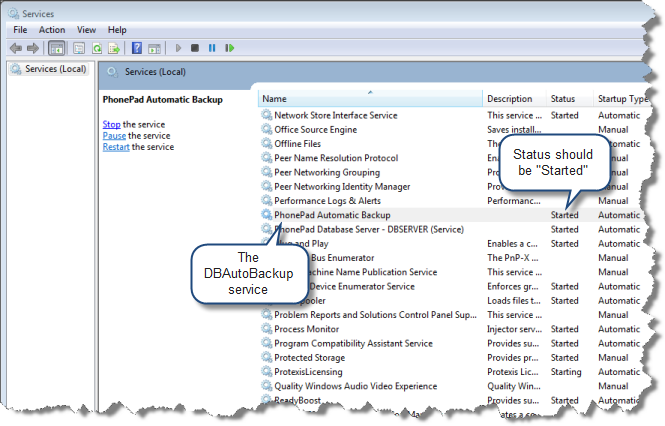The image size is (665, 426).
Task: Select Peer Name Resolution Protocol service
Action: [336, 158]
